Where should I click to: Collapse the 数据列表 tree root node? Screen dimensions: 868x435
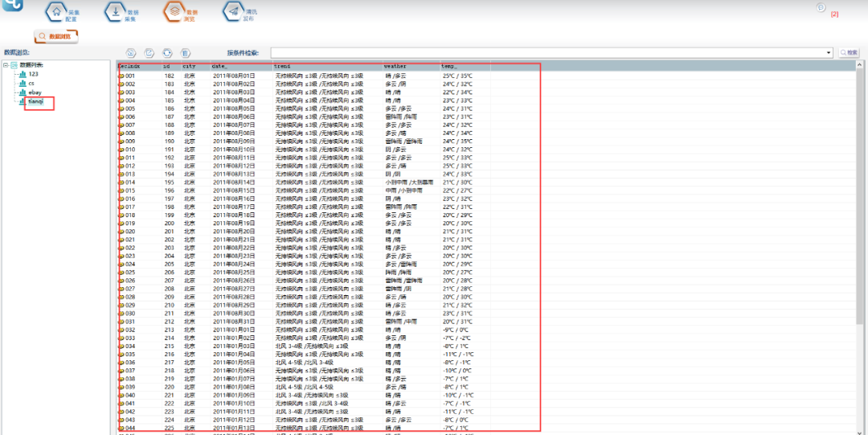[x=6, y=65]
